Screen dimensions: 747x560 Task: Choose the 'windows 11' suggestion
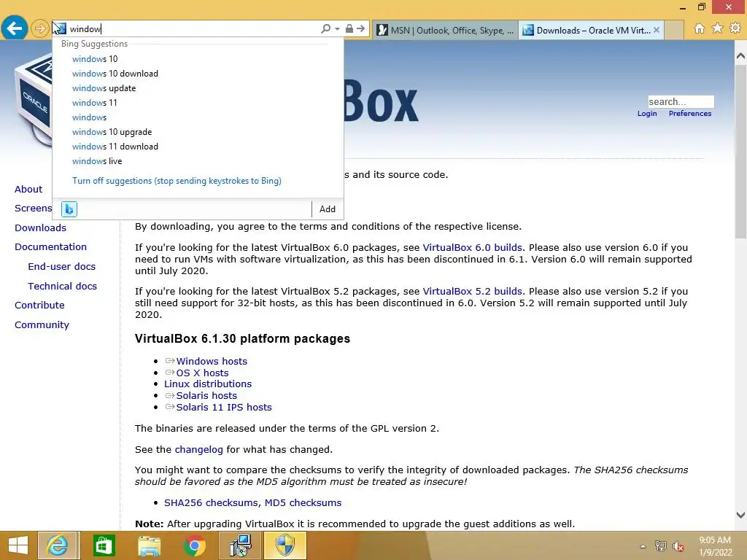click(94, 103)
